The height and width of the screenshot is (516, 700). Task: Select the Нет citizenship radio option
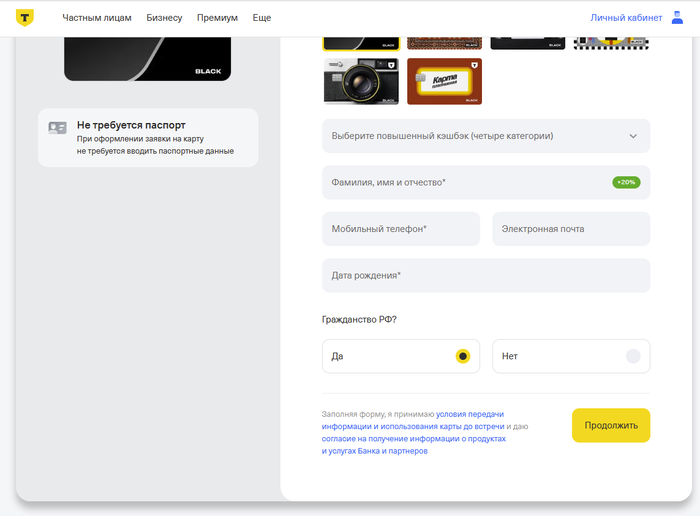(632, 356)
